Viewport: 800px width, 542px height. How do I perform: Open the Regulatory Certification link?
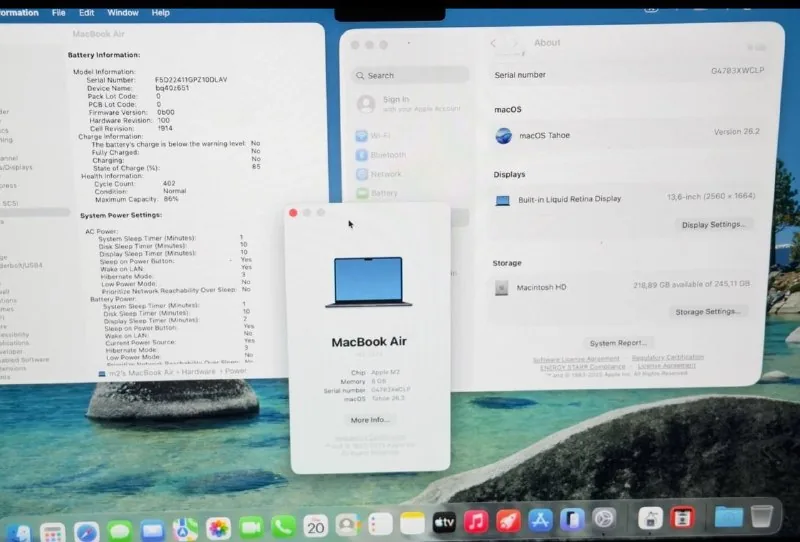point(667,357)
